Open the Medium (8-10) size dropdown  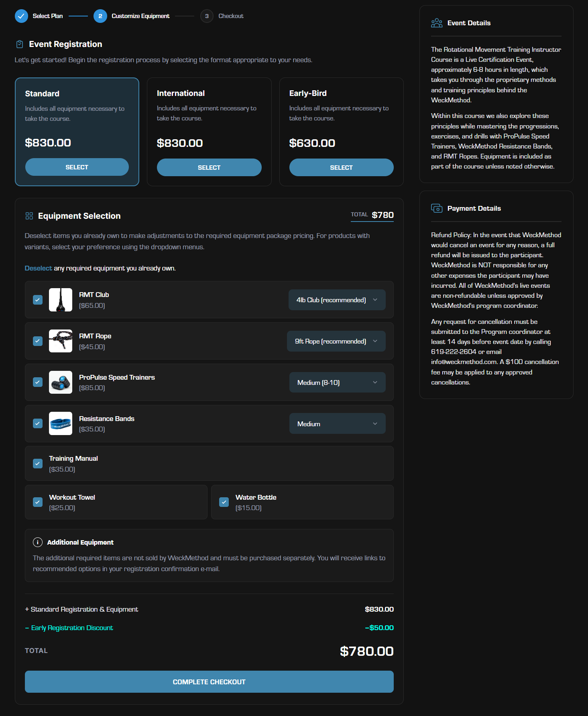[x=338, y=382]
